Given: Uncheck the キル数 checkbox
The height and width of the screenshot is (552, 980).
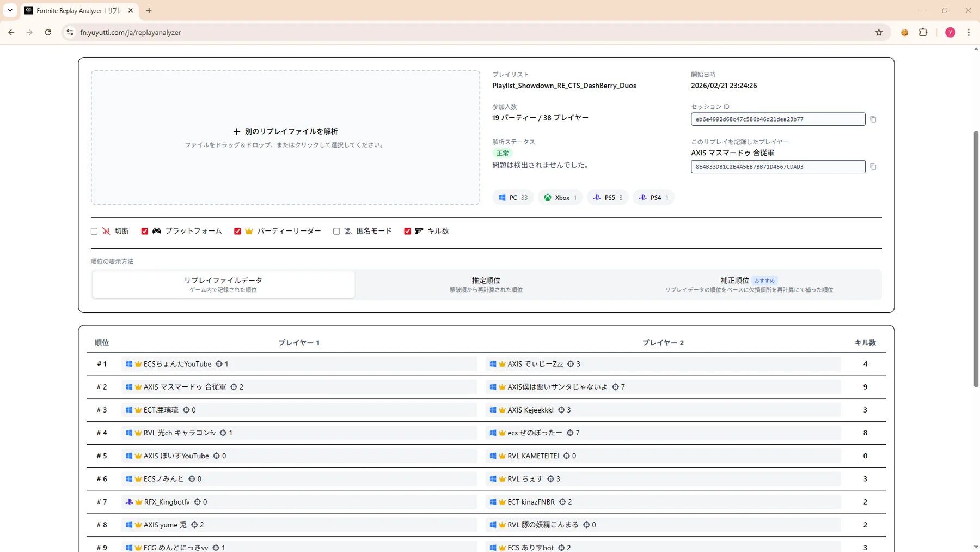Looking at the screenshot, I should point(407,231).
